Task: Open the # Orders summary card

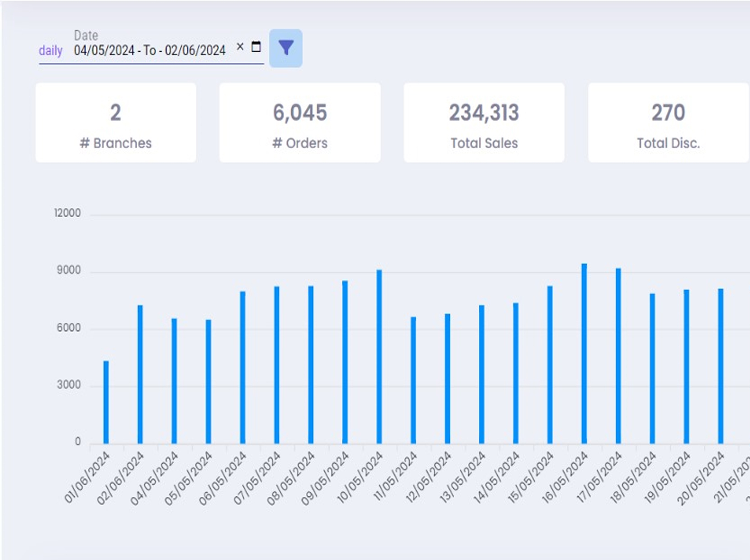Action: click(300, 123)
